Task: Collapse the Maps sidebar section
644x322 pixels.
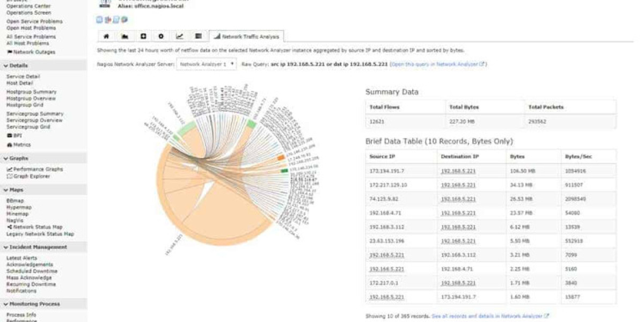Action: 5,190
